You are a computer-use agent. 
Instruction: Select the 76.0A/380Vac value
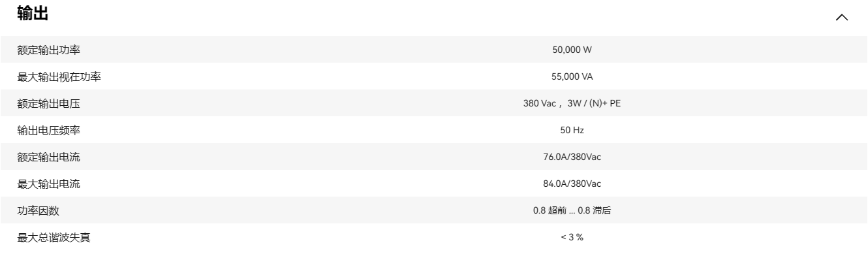click(x=572, y=157)
